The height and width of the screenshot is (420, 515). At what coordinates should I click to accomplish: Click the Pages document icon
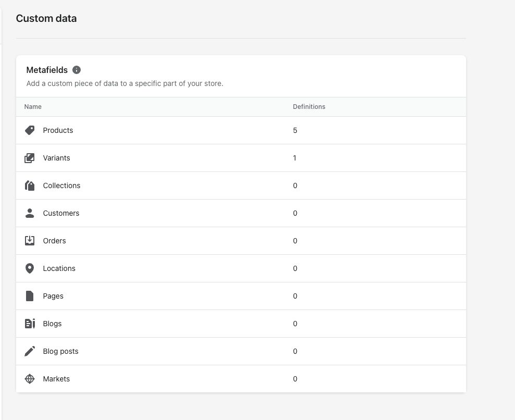30,296
